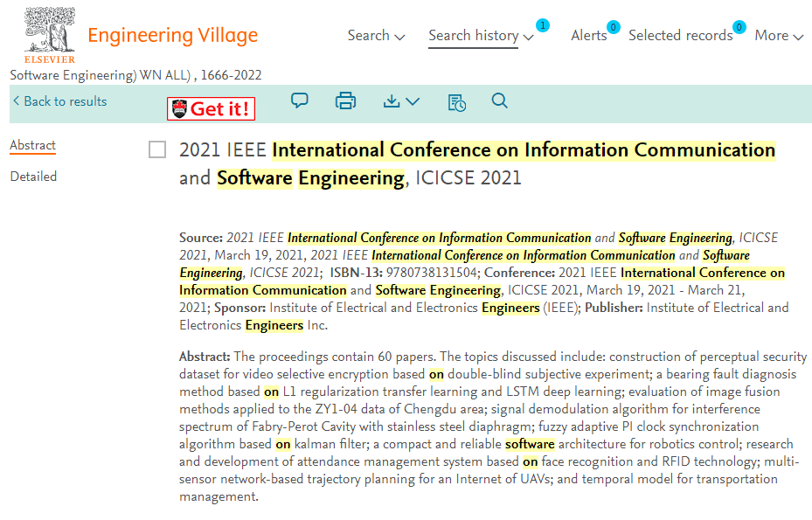
Task: Click the ISBN-13 number 9780738131504
Action: (x=432, y=273)
